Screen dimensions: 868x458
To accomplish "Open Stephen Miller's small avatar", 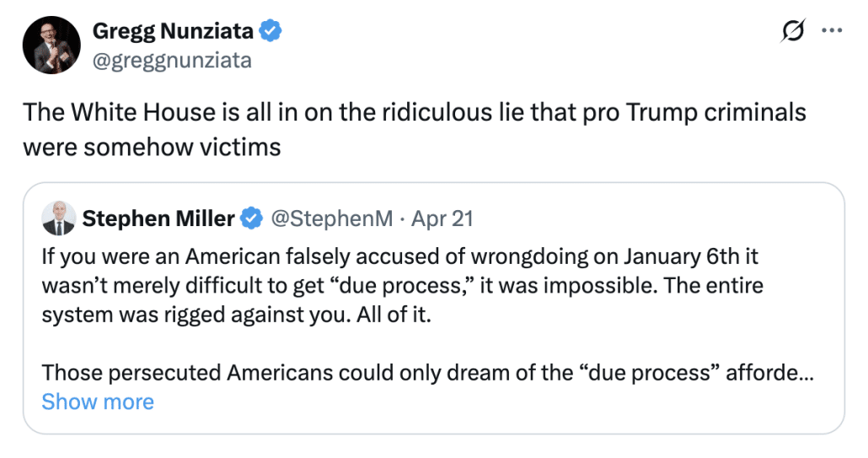I will [59, 218].
